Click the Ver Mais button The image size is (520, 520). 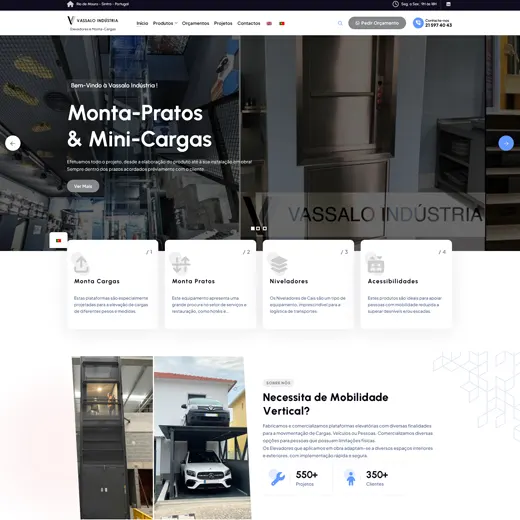(x=83, y=186)
